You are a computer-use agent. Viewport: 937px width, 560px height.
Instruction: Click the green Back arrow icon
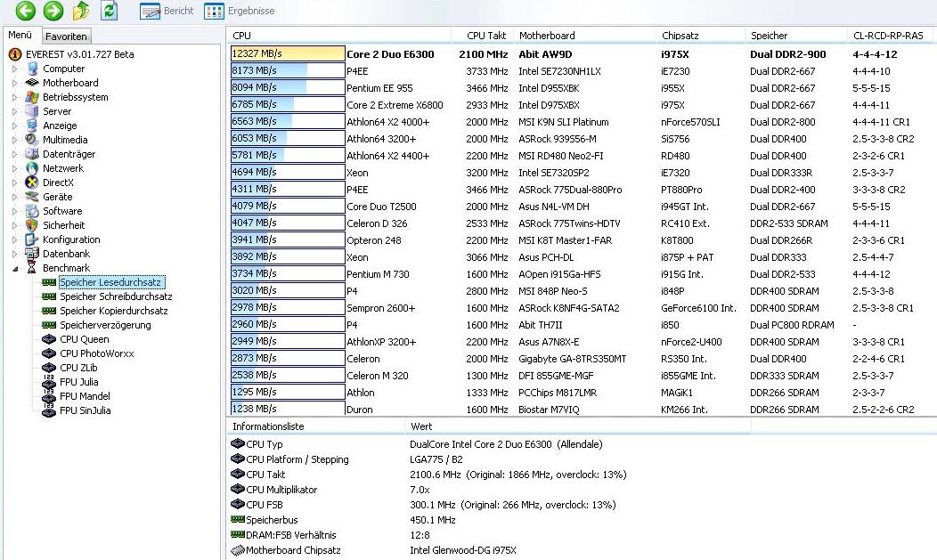[25, 10]
